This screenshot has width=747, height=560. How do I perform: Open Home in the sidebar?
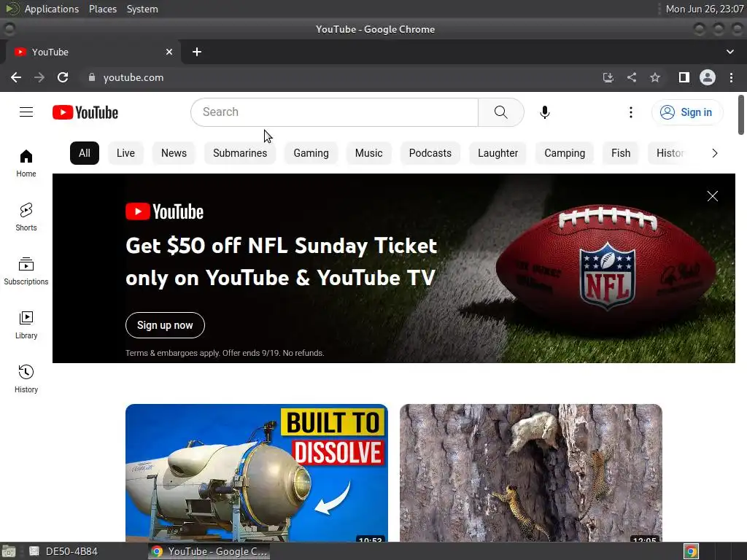click(26, 163)
